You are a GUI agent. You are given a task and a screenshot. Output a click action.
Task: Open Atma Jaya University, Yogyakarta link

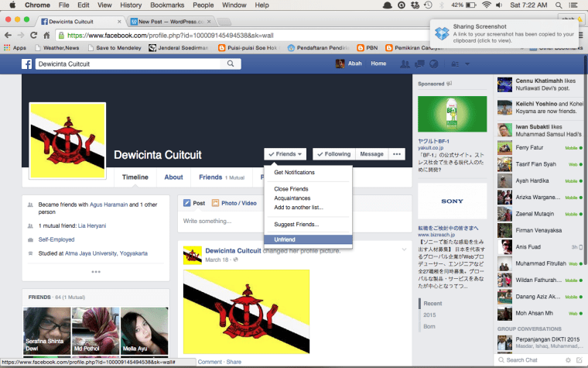106,253
